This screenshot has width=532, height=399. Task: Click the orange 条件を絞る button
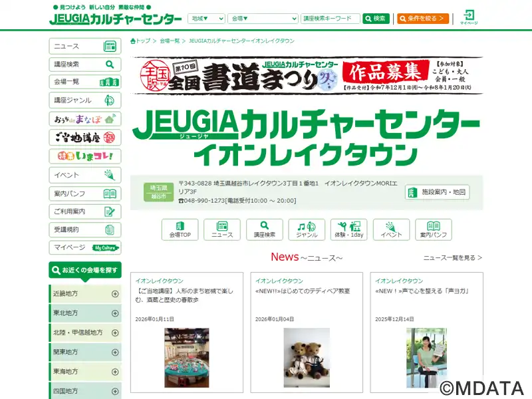pyautogui.click(x=423, y=19)
